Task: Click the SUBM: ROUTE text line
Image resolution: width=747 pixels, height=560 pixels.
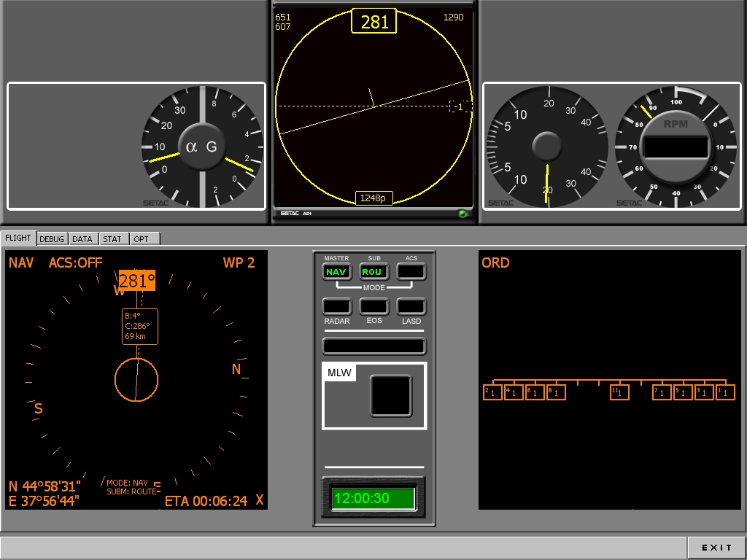Action: click(131, 491)
